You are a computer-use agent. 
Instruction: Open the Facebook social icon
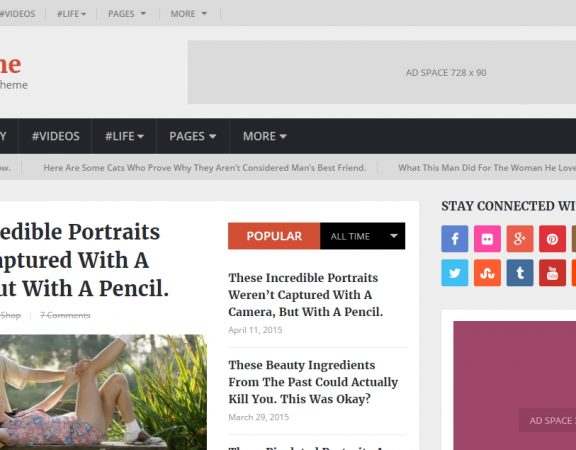pyautogui.click(x=454, y=239)
